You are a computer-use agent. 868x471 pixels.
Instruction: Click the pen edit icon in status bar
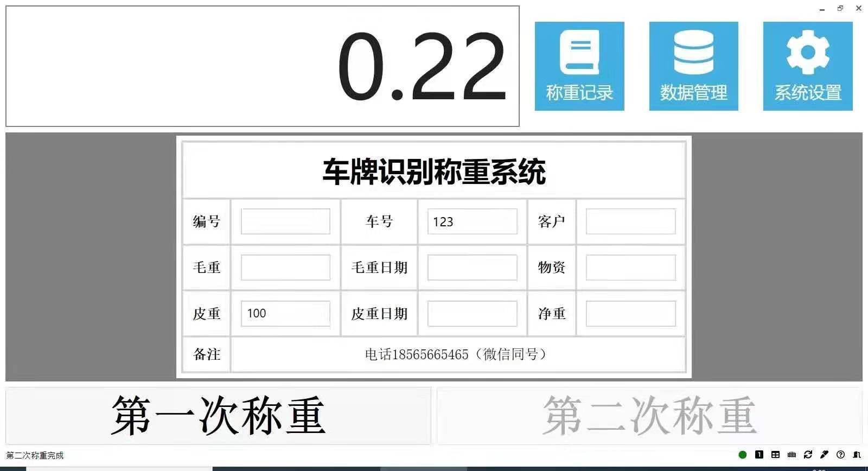point(824,455)
